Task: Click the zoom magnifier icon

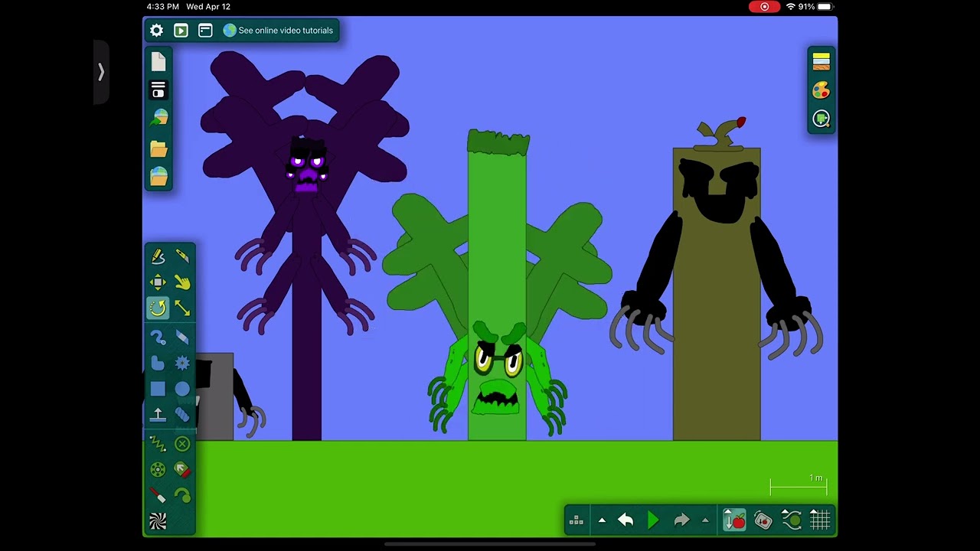Action: point(821,119)
